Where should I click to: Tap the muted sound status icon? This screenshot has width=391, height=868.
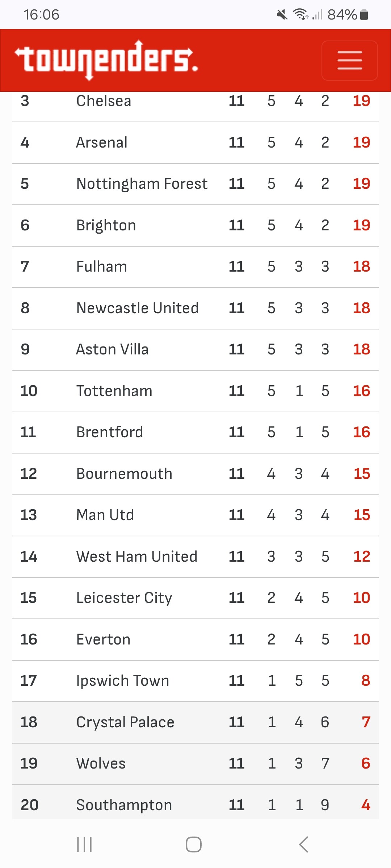(x=282, y=14)
